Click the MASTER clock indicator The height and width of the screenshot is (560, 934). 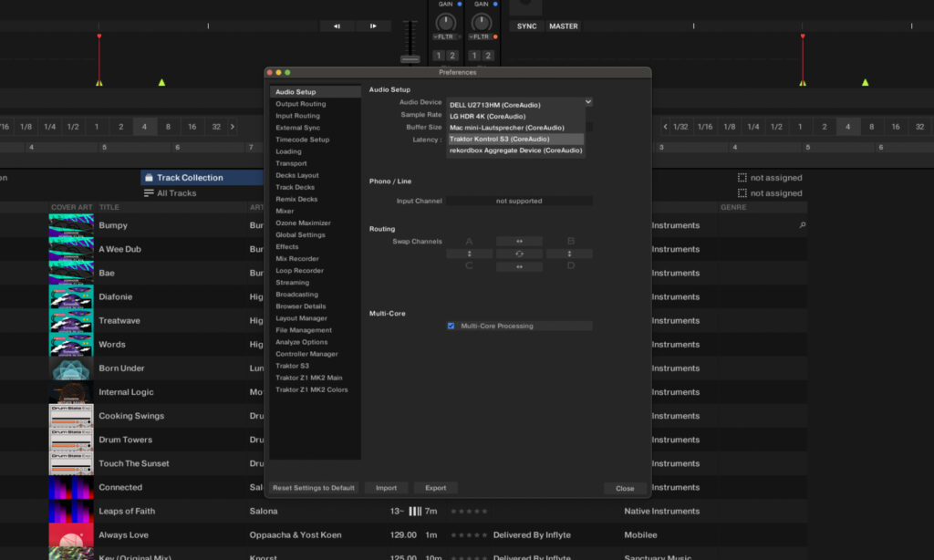pos(563,26)
